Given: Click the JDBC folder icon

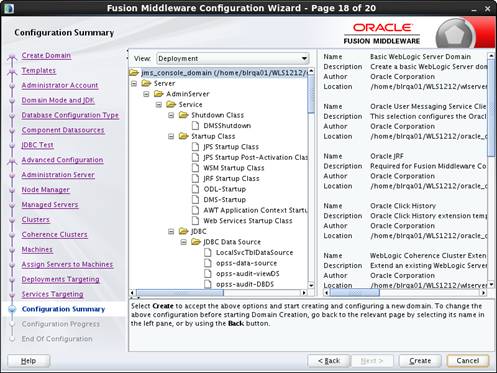Looking at the screenshot, I should point(184,231).
